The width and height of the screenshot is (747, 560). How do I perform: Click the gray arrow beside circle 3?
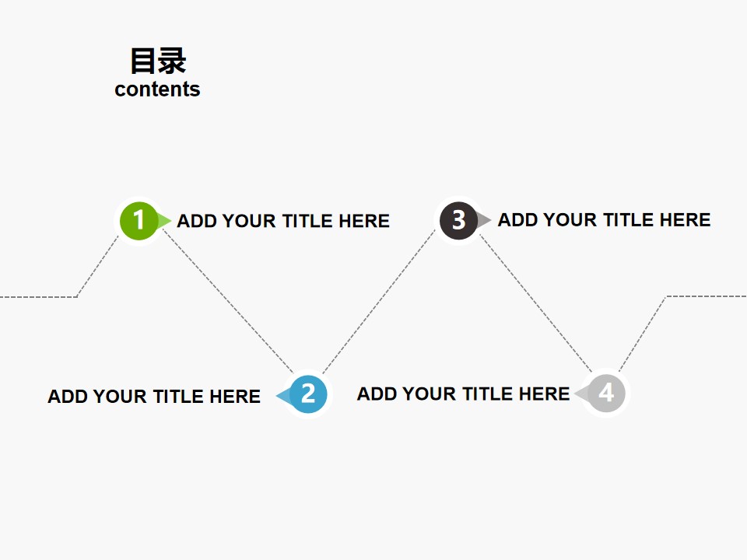[x=484, y=220]
